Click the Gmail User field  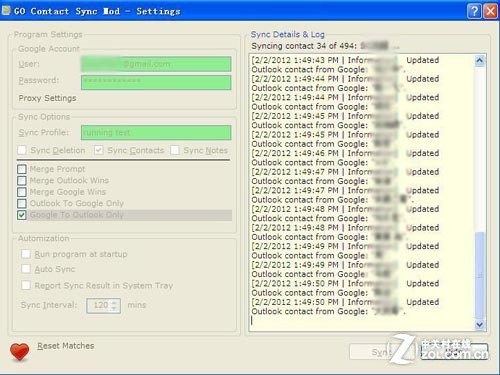pos(156,64)
